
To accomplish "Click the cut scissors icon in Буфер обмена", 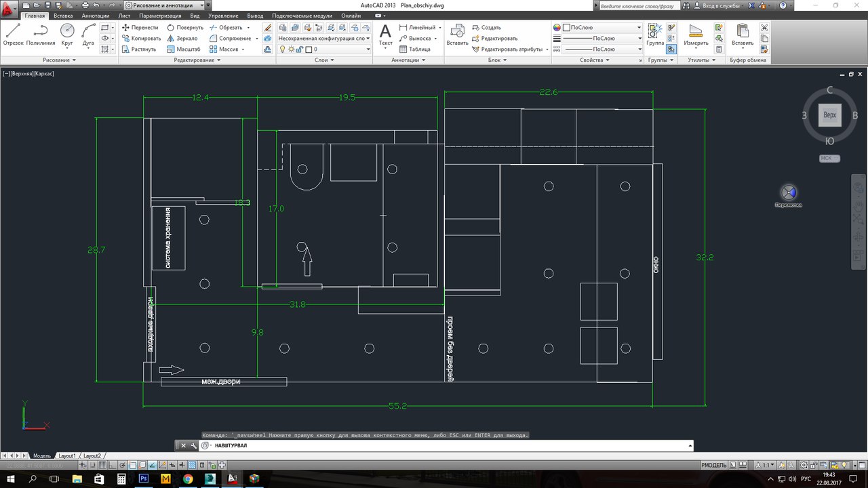I will 764,28.
